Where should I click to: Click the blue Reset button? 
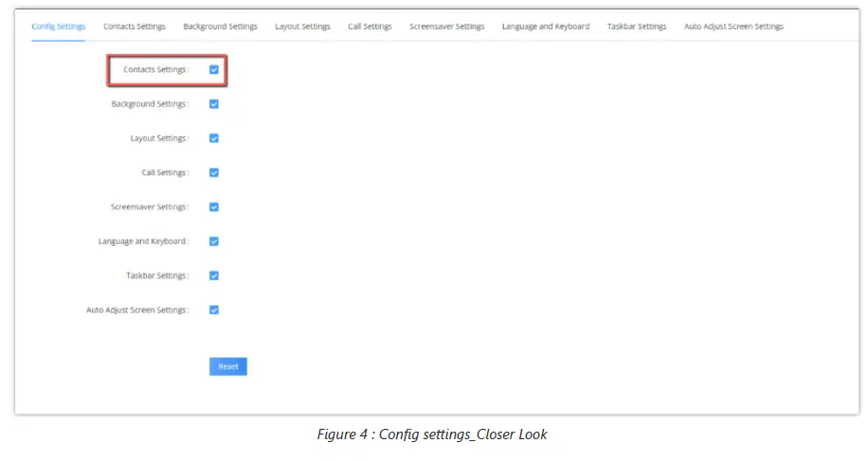(228, 366)
